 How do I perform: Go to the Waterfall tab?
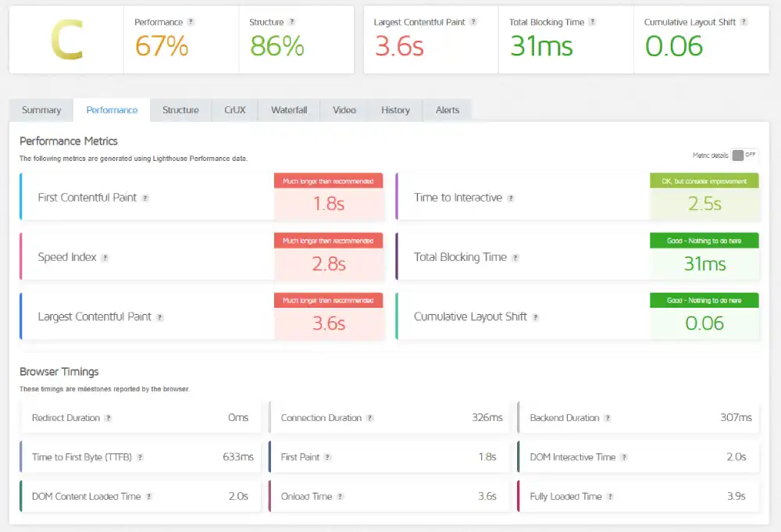[x=289, y=110]
